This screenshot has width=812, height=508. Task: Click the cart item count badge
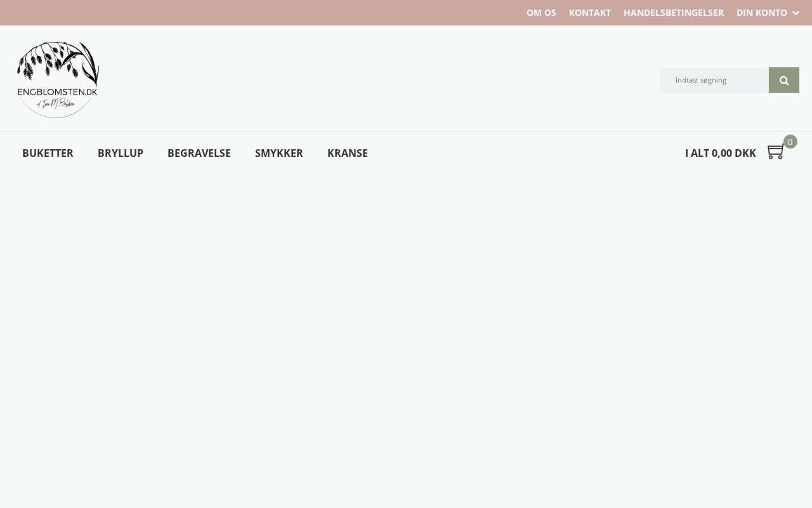[x=790, y=142]
